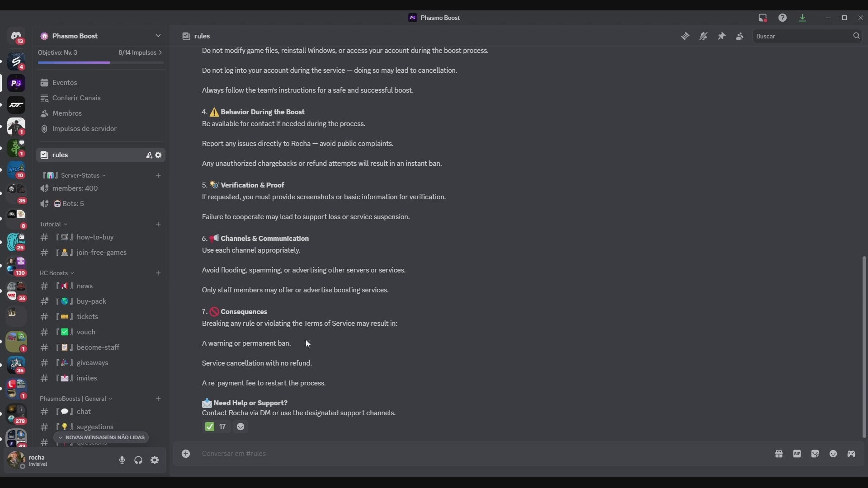The width and height of the screenshot is (868, 488).
Task: Show pinned messages with the pin icon
Action: coord(722,36)
